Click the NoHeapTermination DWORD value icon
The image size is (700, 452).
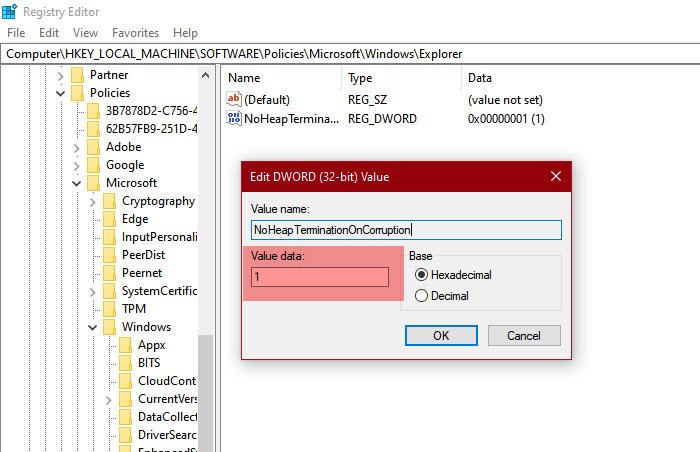tap(234, 118)
